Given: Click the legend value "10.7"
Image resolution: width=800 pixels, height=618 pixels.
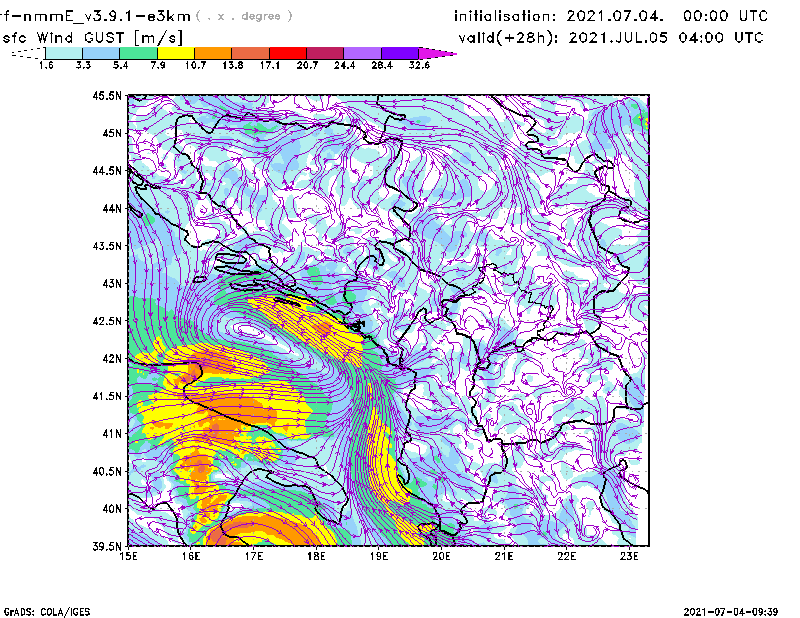Looking at the screenshot, I should pos(195,65).
